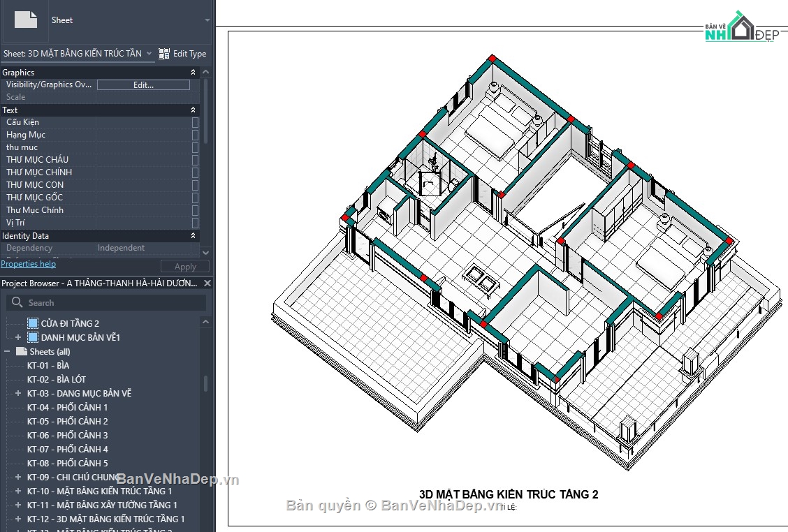Click the Visibility/Graphics Edit... button
Viewport: 788px width, 532px height.
coord(143,85)
